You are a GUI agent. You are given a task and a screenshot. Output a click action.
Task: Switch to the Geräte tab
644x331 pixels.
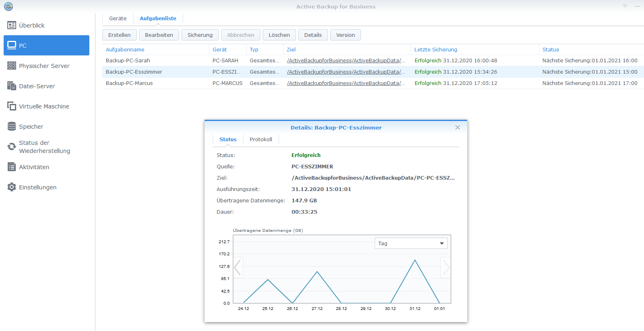tap(118, 18)
